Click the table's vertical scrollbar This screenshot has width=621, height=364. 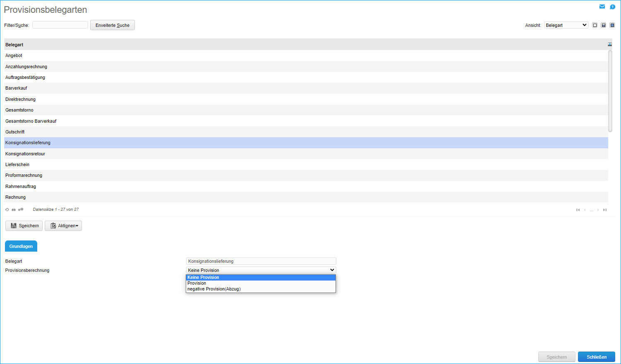(x=610, y=91)
